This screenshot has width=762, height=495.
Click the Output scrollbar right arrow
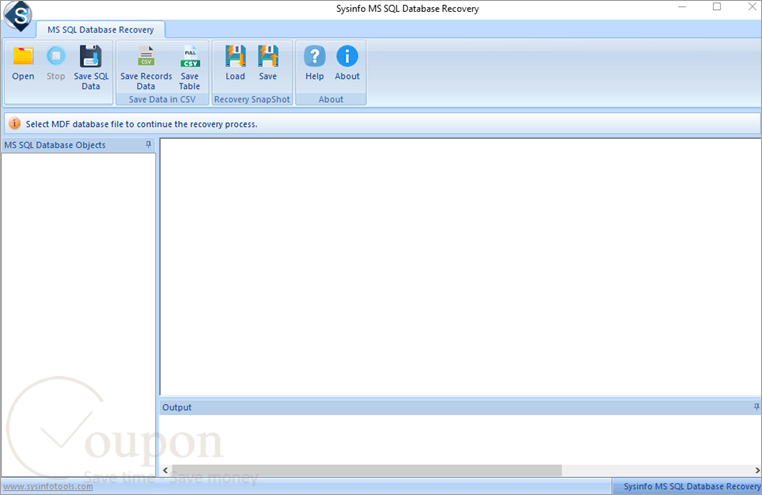[x=757, y=470]
